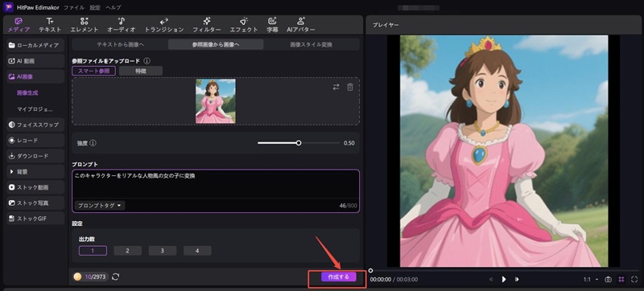Expand the 背景 sidebar section
Screen dimensions: 644x291
click(35, 172)
